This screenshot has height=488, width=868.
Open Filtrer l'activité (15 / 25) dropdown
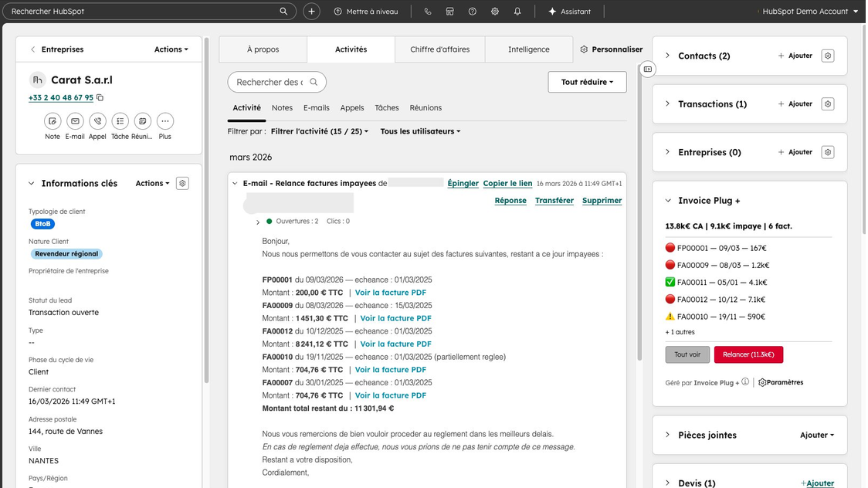tap(320, 131)
